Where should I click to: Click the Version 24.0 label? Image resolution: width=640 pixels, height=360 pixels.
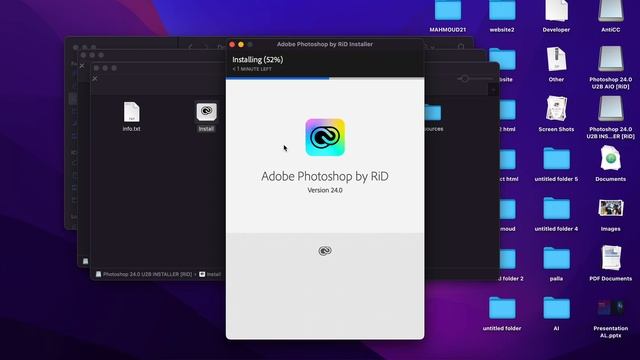[325, 190]
